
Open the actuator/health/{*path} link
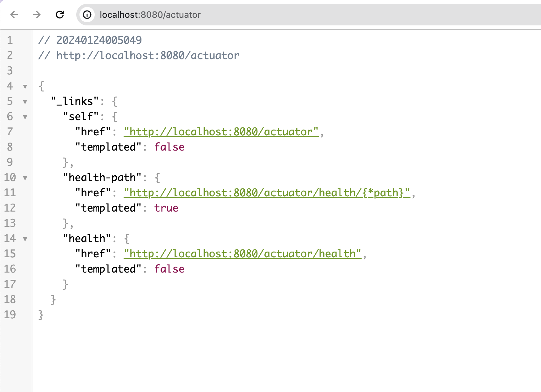267,193
